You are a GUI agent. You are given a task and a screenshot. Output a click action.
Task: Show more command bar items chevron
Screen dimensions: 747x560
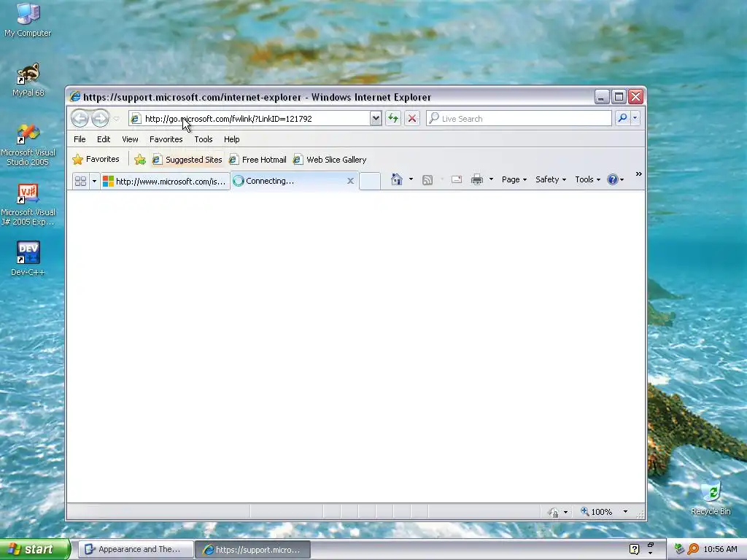coord(639,174)
